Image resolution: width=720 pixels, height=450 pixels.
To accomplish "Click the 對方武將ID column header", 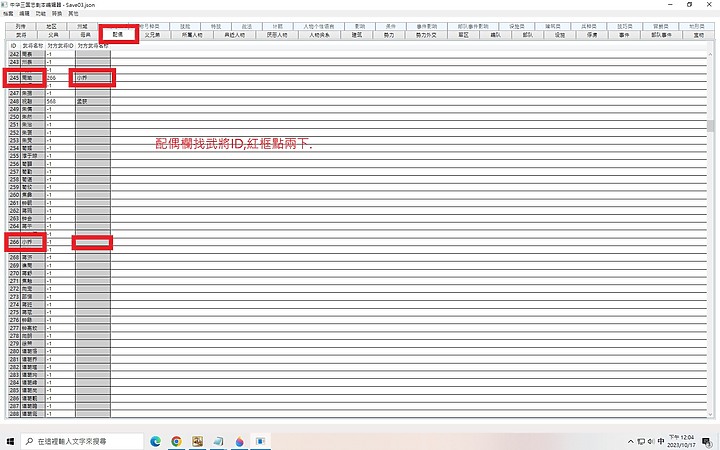I will pos(60,46).
